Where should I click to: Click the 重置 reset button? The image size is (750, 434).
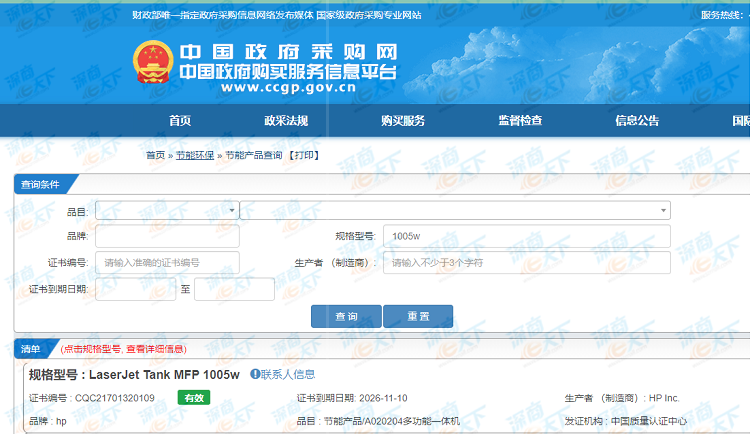point(418,316)
